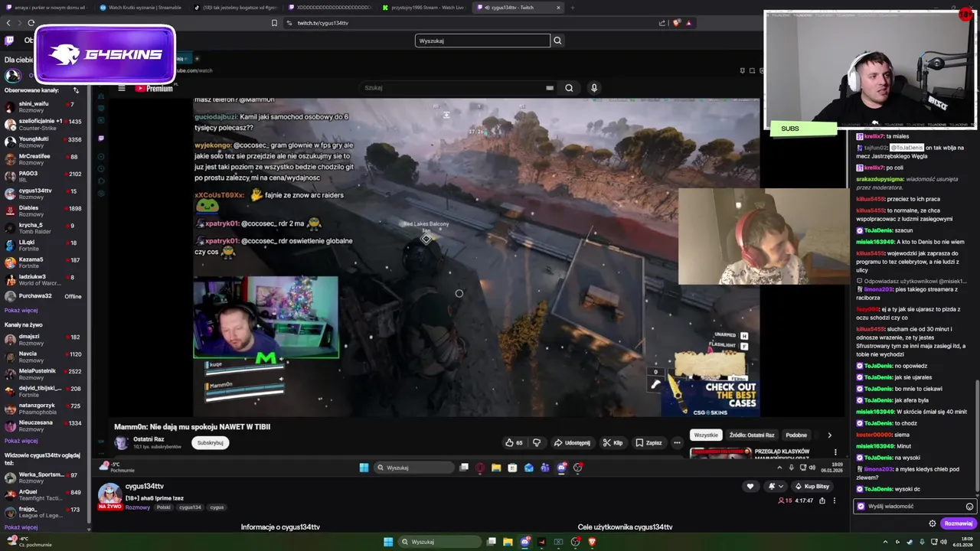Image resolution: width=980 pixels, height=551 pixels.
Task: Click cygus134 stream tag
Action: 190,507
